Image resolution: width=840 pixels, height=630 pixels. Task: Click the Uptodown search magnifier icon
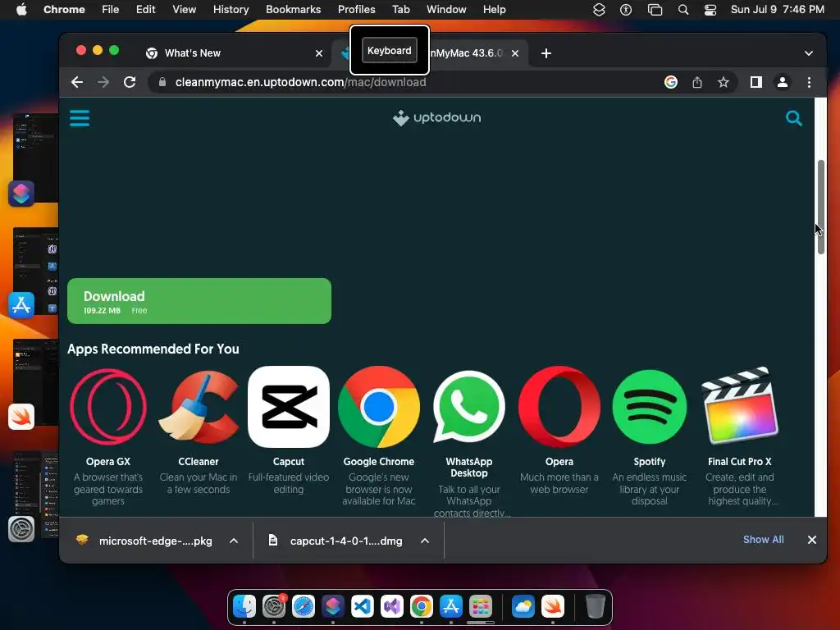click(793, 118)
